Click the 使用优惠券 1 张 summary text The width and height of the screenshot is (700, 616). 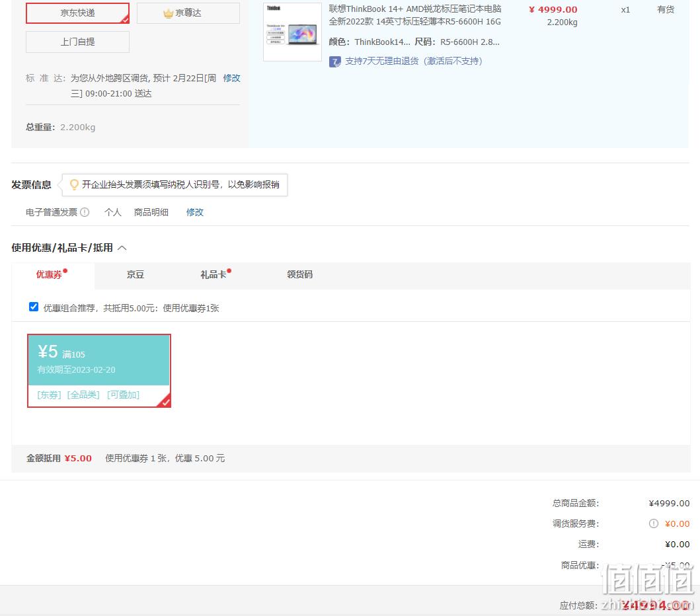136,459
